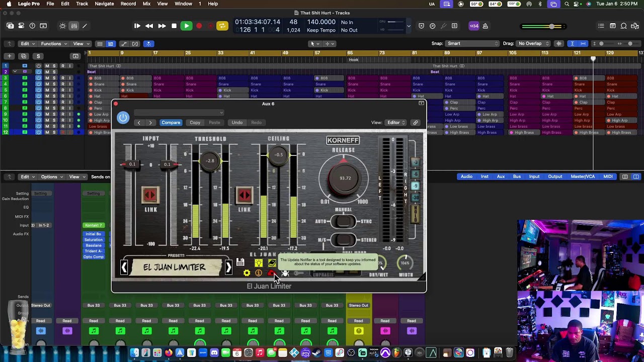Click the plugin link chain icon
This screenshot has height=362, width=644.
(416, 123)
